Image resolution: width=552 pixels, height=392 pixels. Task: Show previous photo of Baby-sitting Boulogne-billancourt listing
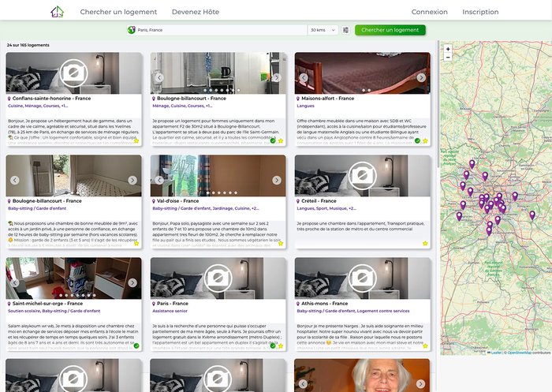click(x=15, y=180)
